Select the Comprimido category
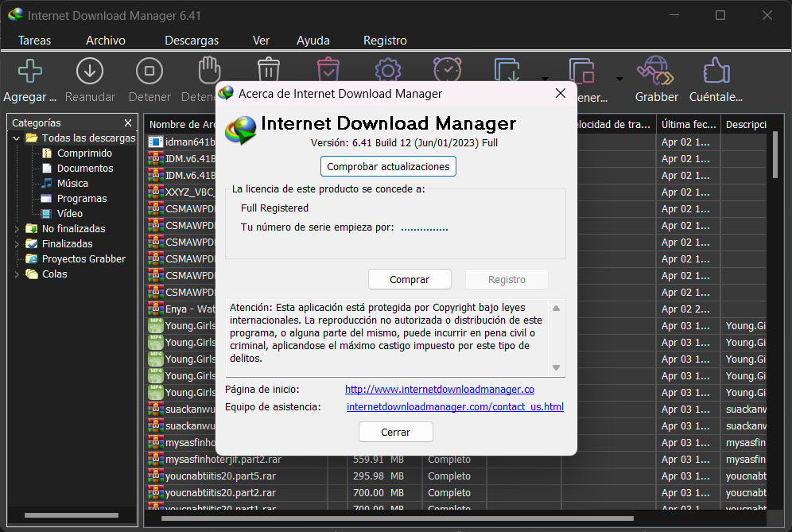Screen dimensions: 792x532 coord(84,153)
